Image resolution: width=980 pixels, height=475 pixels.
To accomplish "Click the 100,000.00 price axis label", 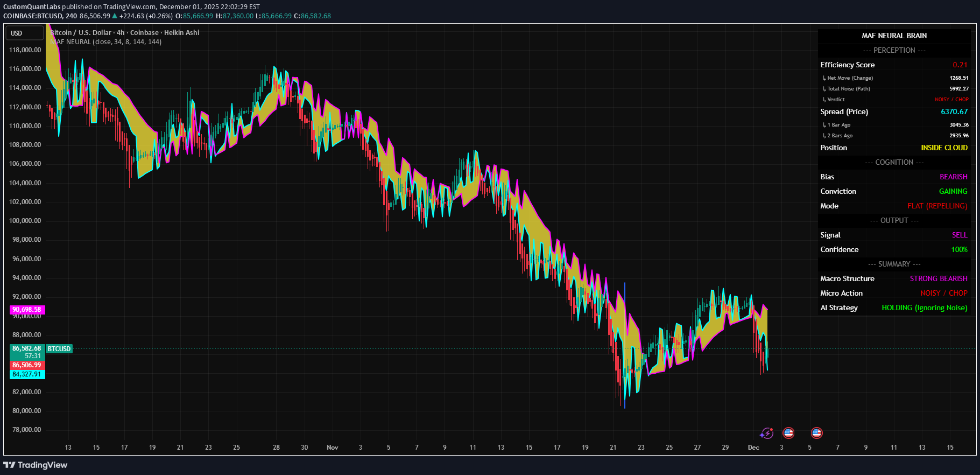I will 25,221.
